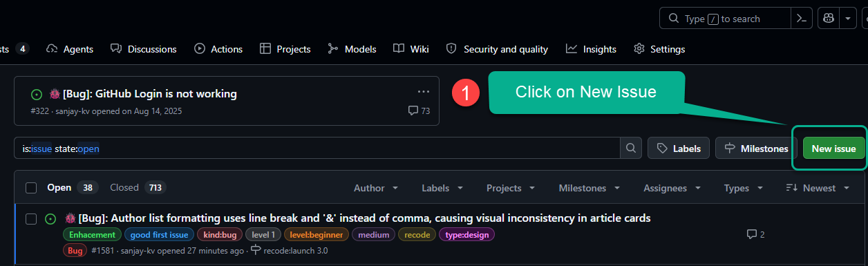Open the command palette terminal icon
Viewport: 868px width, 266px height.
point(802,19)
